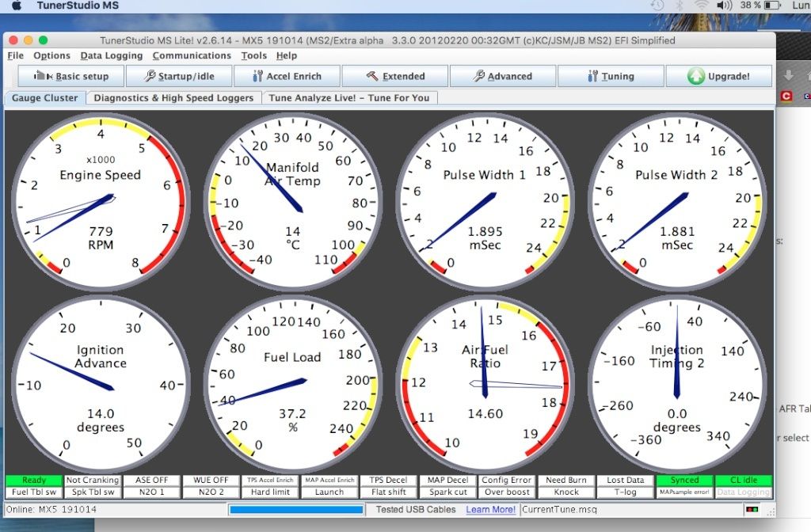Click the N2O 2 indicator
811x532 pixels.
click(211, 492)
